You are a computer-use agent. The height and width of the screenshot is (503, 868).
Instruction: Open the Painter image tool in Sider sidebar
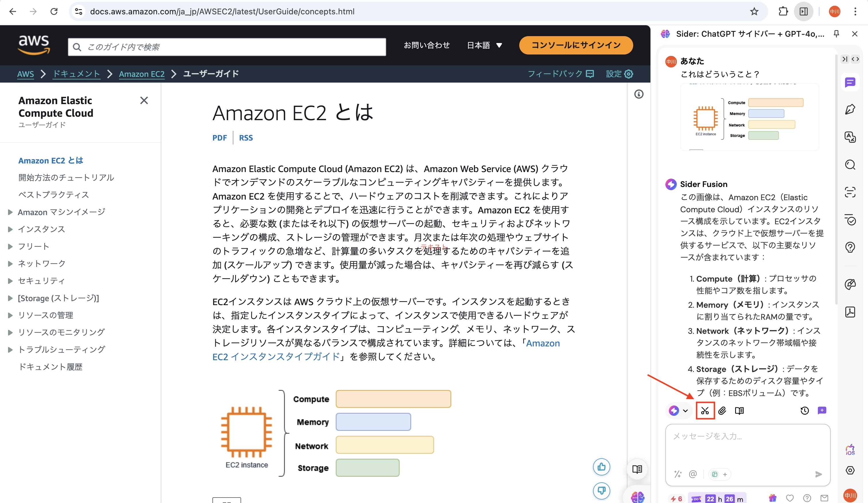(x=850, y=284)
